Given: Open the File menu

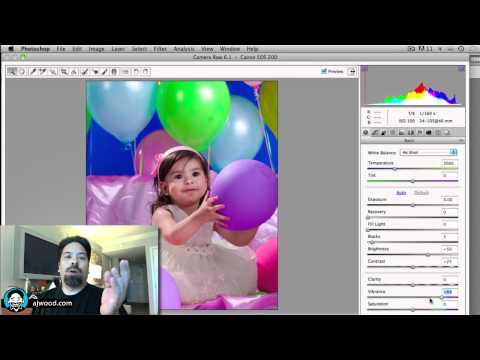Looking at the screenshot, I should coord(61,49).
